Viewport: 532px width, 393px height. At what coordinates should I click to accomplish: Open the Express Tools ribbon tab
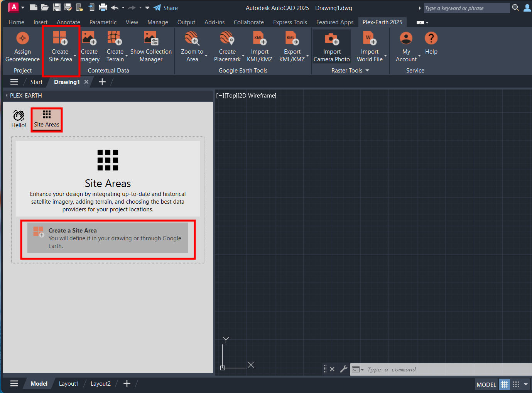pos(290,22)
